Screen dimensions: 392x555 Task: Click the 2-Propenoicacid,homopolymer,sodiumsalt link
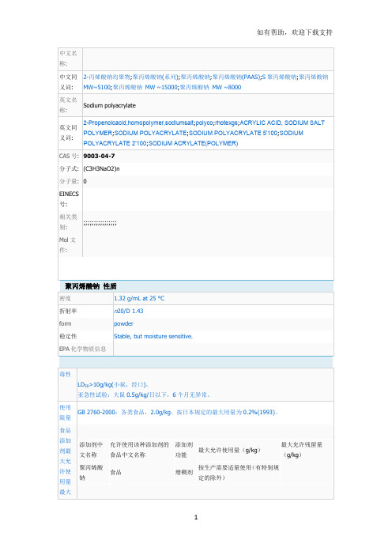pos(138,123)
